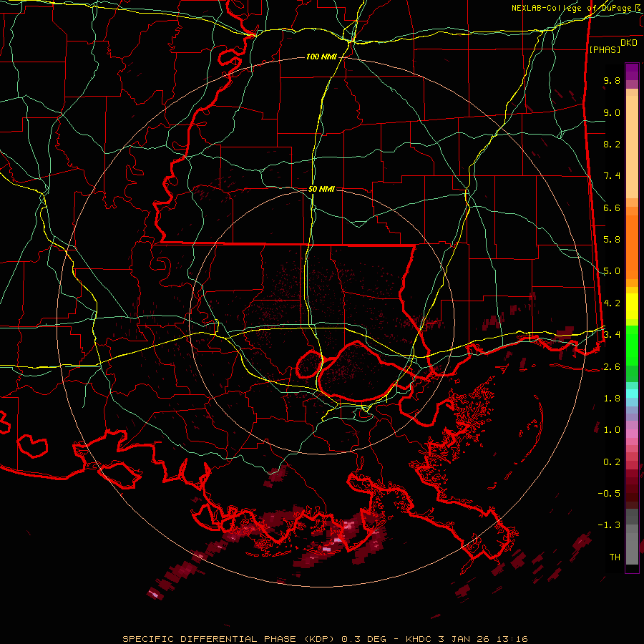The height and width of the screenshot is (644, 644).
Task: Click the bright green segment of the color bar
Action: coord(632,345)
